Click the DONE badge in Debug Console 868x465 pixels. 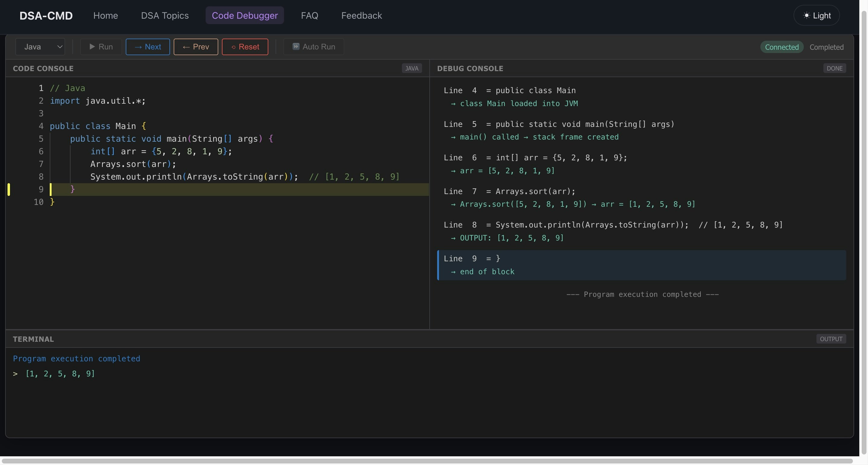(x=834, y=68)
